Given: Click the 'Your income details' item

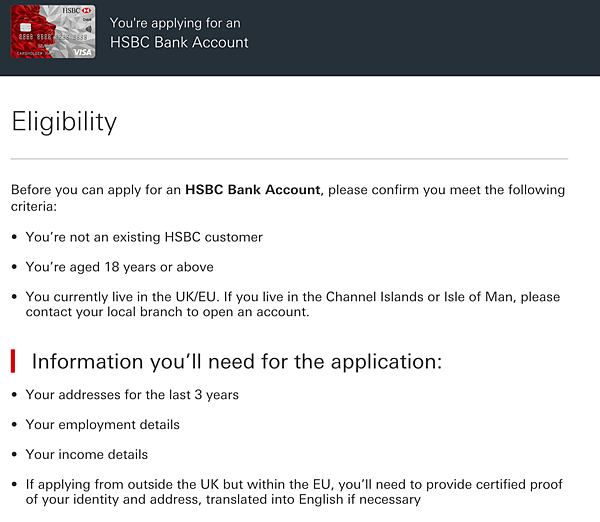Looking at the screenshot, I should (x=87, y=455).
